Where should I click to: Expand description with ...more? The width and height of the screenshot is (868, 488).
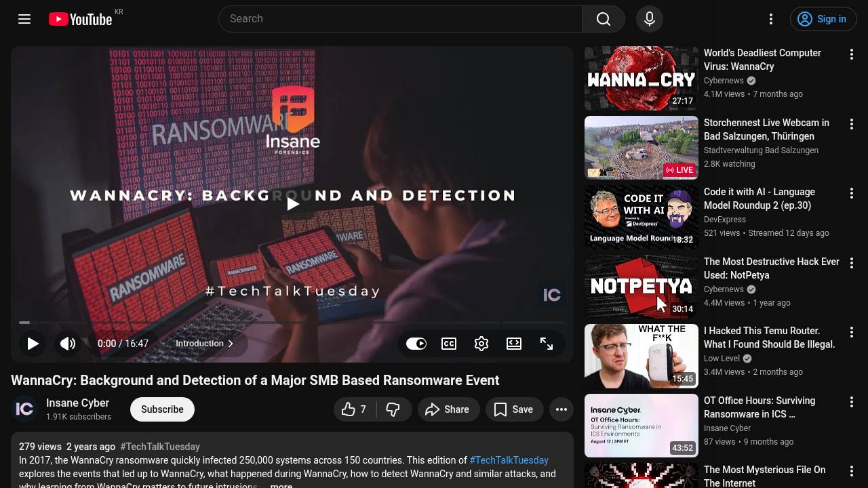281,485
